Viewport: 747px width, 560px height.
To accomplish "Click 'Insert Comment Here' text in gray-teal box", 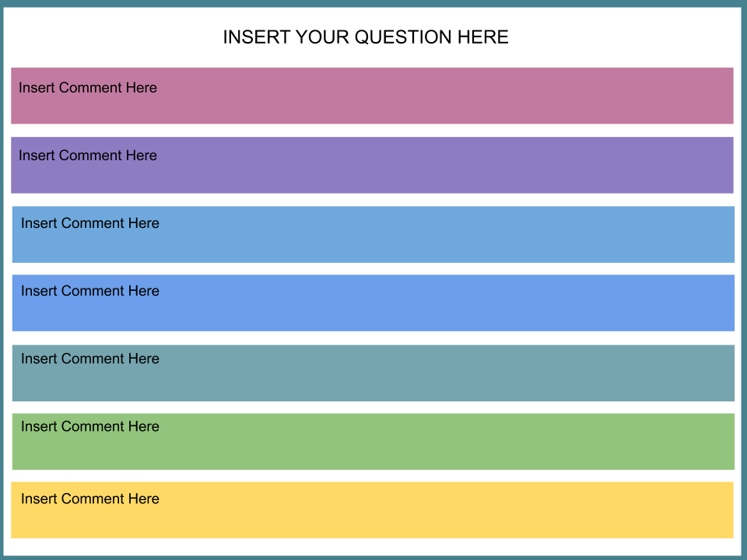I will 90,359.
